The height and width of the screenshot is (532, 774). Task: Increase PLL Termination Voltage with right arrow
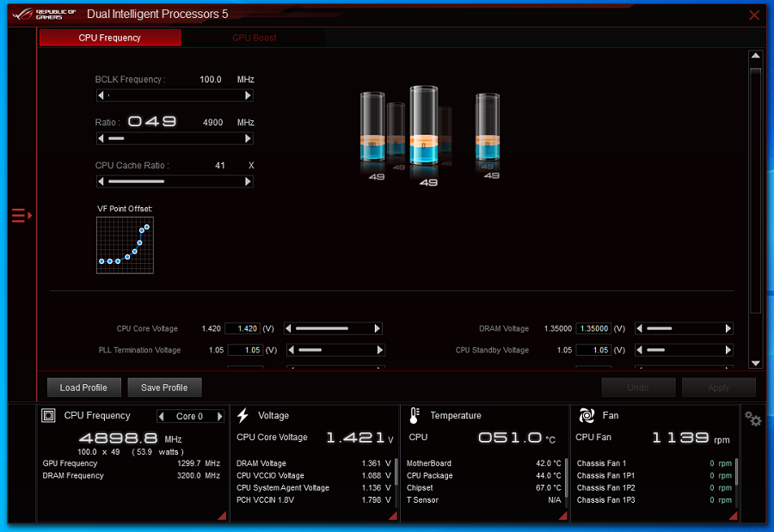point(379,350)
